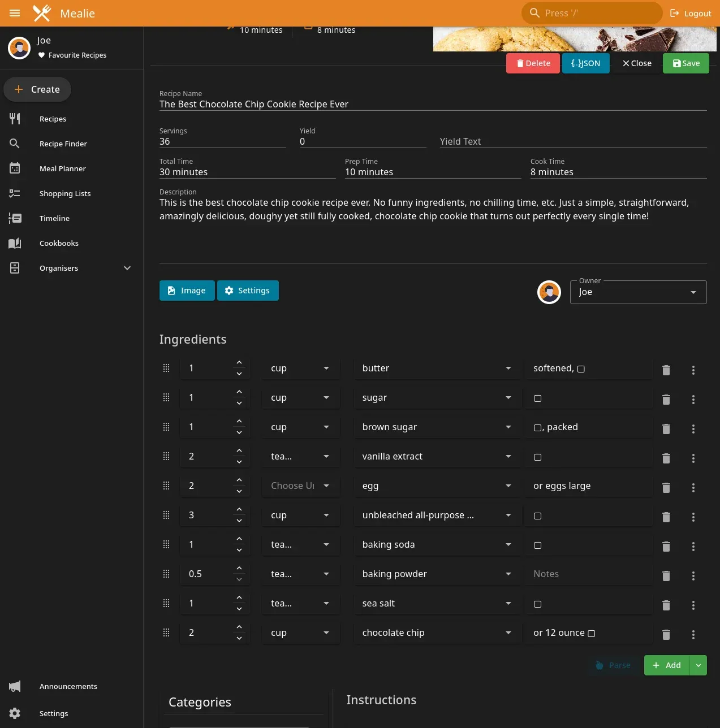Click the search magnifier icon in top bar
Image resolution: width=720 pixels, height=728 pixels.
click(534, 13)
